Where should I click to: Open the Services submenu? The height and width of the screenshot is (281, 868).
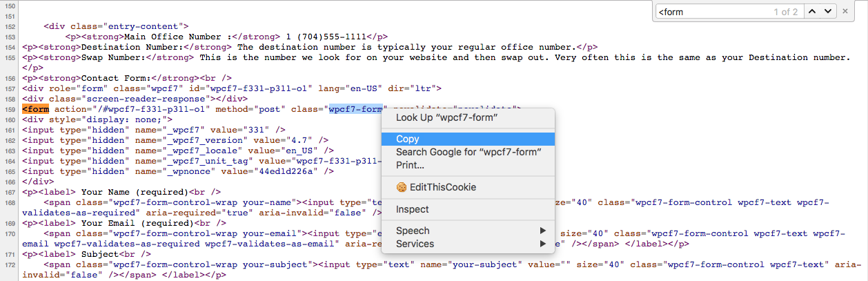(x=468, y=244)
